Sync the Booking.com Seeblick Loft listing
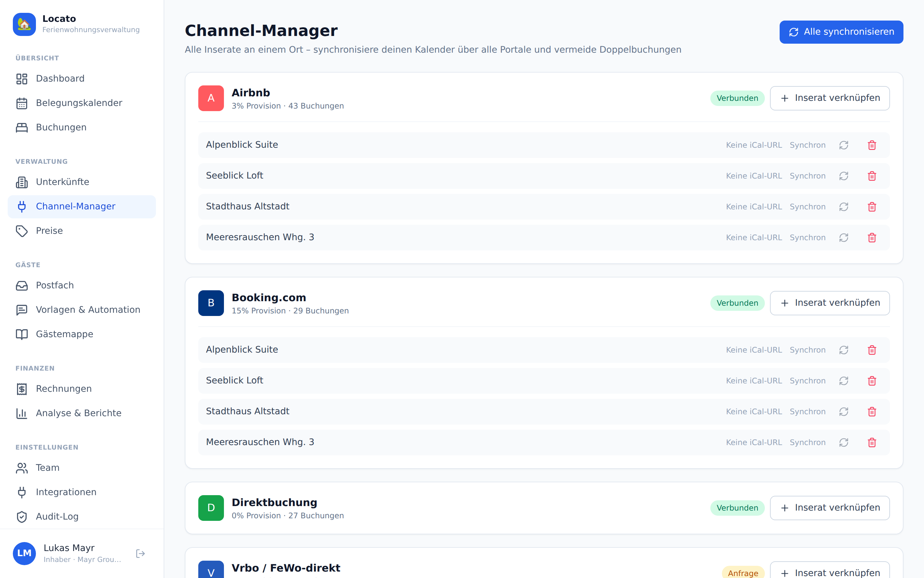This screenshot has width=924, height=578. (x=844, y=381)
